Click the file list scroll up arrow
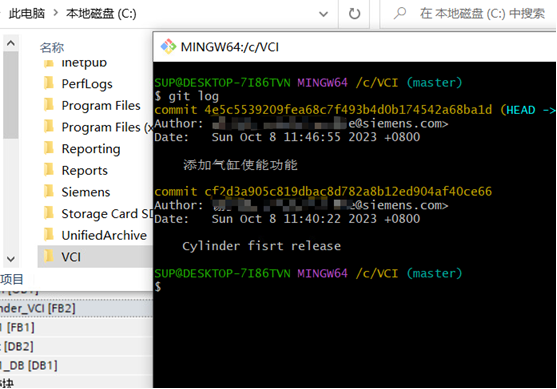The width and height of the screenshot is (557, 389). pos(11,43)
